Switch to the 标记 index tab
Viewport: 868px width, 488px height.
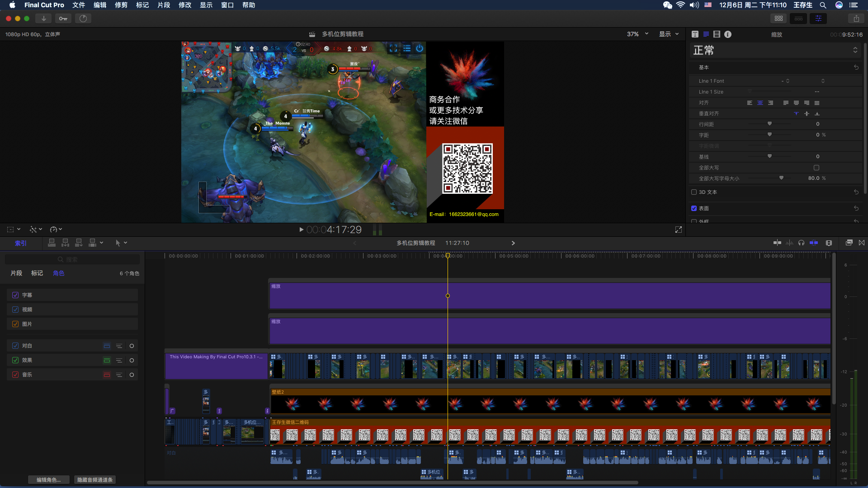click(x=37, y=273)
